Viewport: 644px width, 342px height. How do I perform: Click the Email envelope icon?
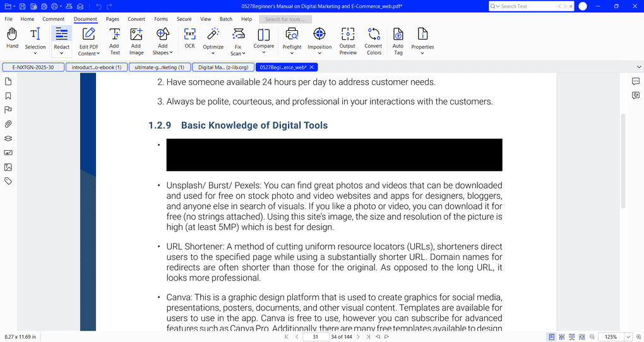[x=81, y=6]
